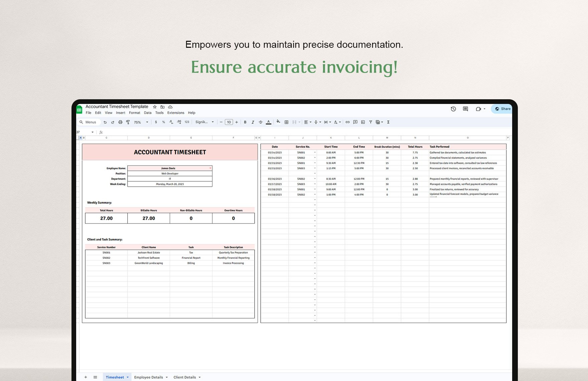The width and height of the screenshot is (588, 381).
Task: Select the Total Hours 27.00 cell
Action: click(x=106, y=218)
